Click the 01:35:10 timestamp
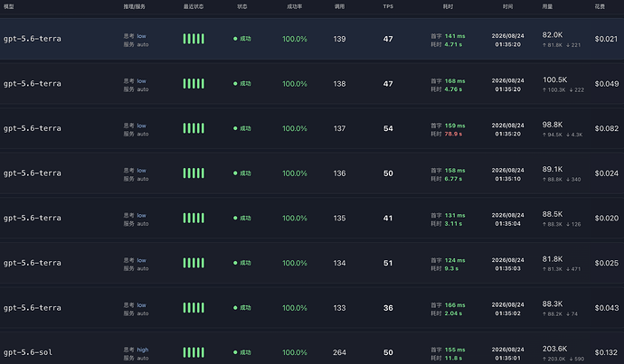 pyautogui.click(x=508, y=179)
